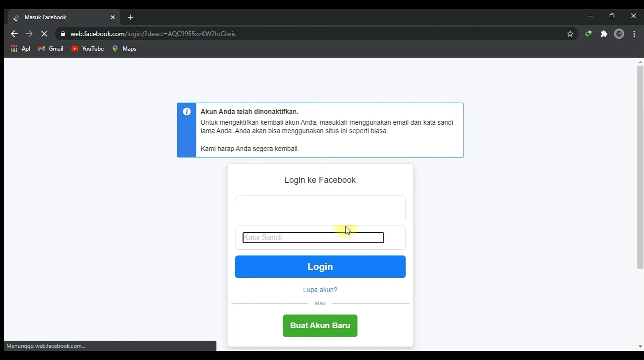644x360 pixels.
Task: Click the Buat Akun Baru button
Action: [320, 326]
